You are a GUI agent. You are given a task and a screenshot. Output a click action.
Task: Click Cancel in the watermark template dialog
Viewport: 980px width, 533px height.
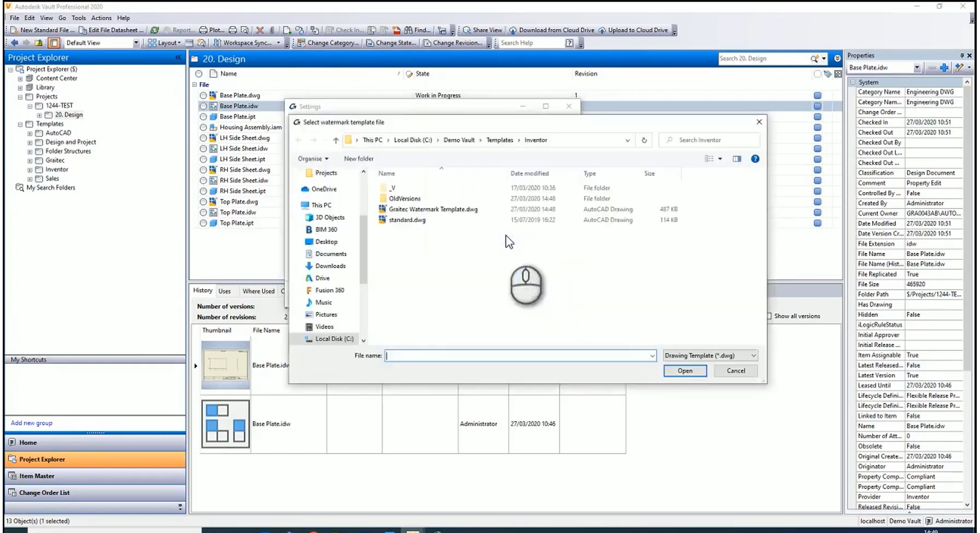736,371
